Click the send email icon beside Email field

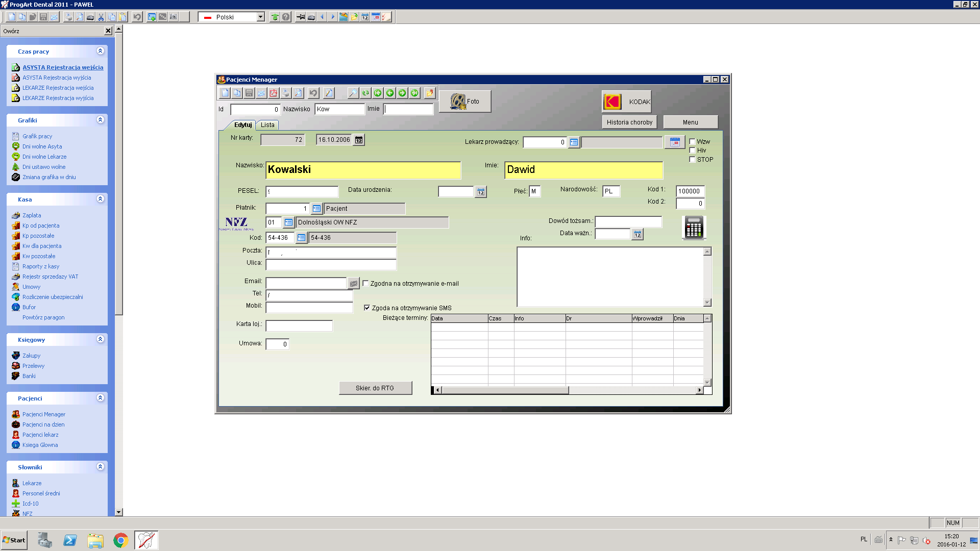[x=354, y=283]
